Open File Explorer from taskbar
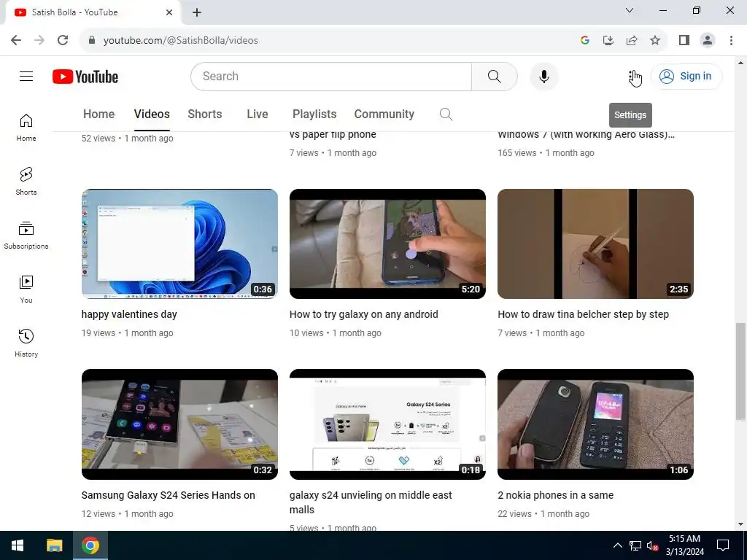 point(54,545)
